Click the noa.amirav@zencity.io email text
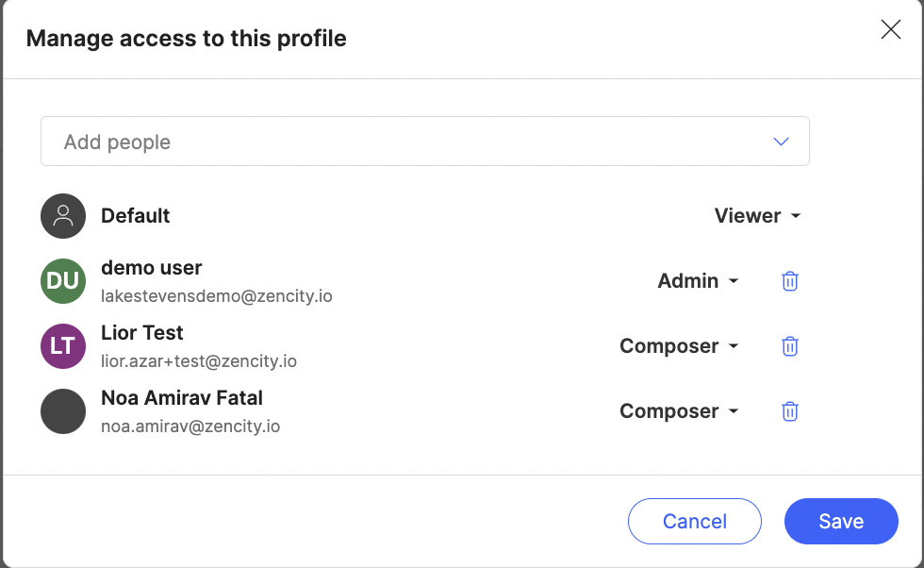The image size is (924, 568). coord(190,426)
